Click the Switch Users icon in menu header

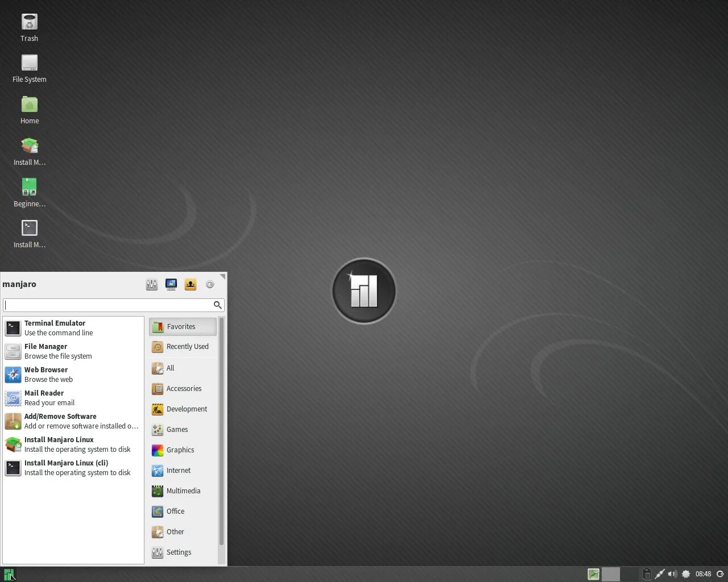[191, 284]
